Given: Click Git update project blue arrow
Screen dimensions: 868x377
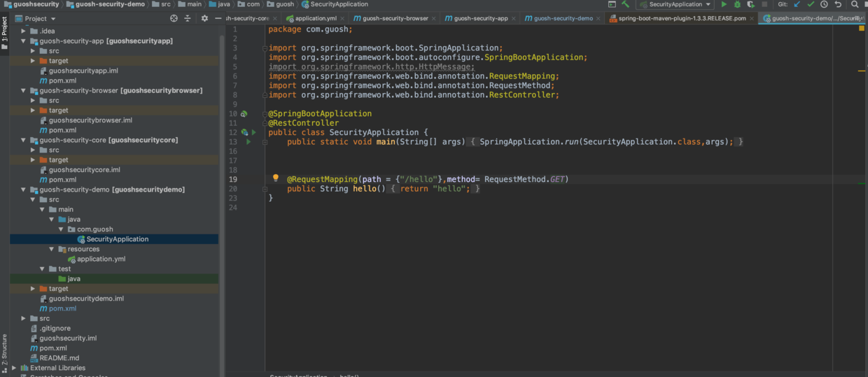Looking at the screenshot, I should click(x=797, y=4).
